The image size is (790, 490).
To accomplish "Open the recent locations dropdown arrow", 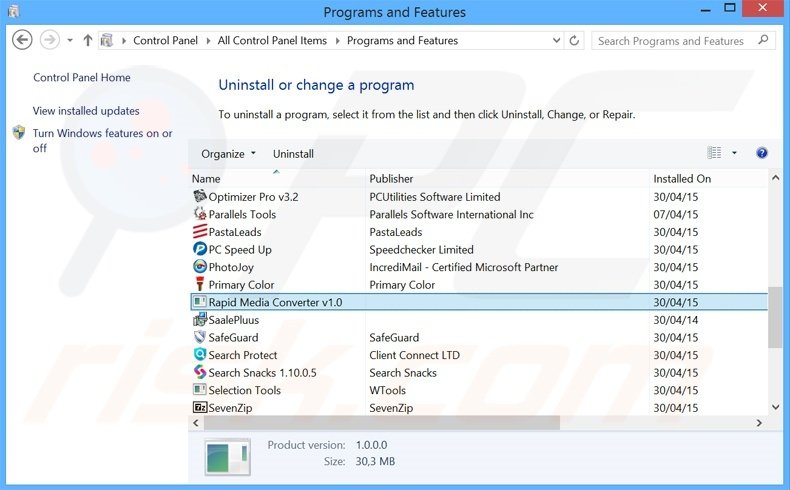I will [x=70, y=40].
